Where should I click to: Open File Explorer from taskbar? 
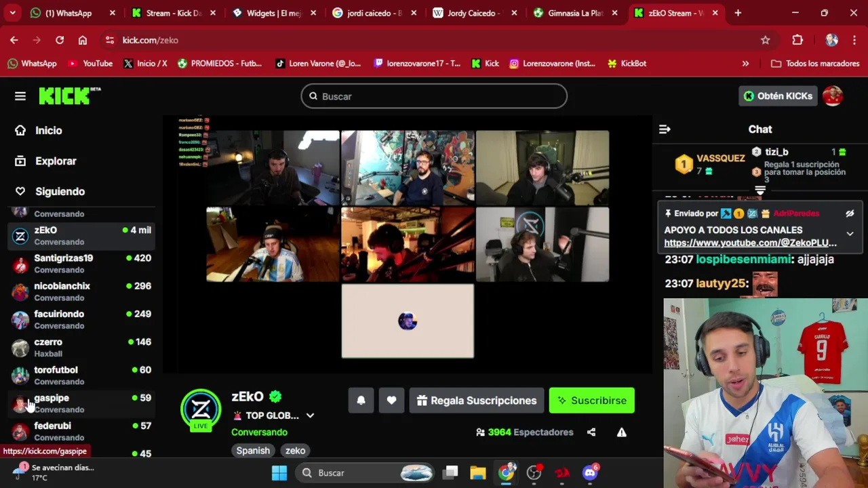point(478,473)
